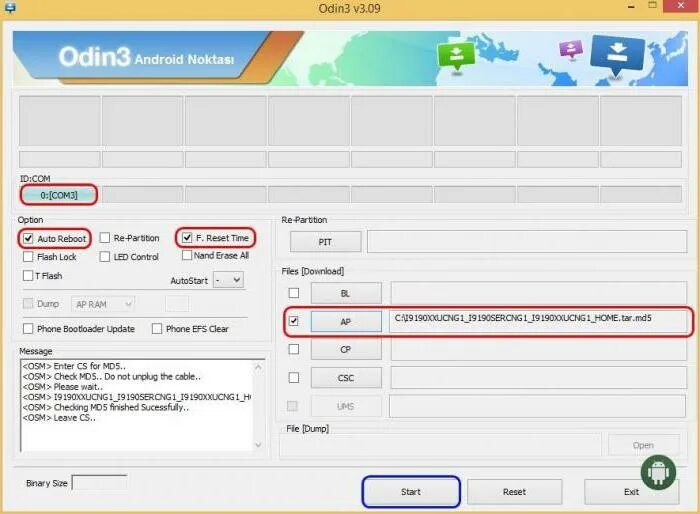Click the PIT file path field
This screenshot has height=514, width=700.
coord(527,242)
